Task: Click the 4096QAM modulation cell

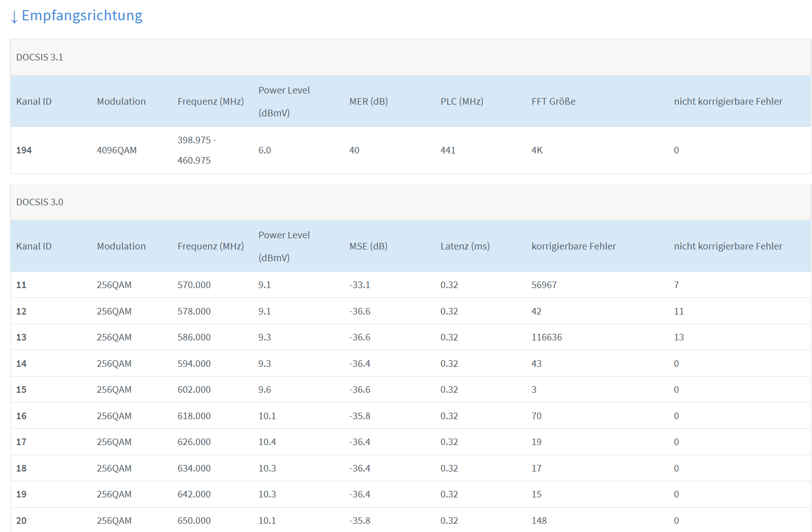Action: coord(117,150)
